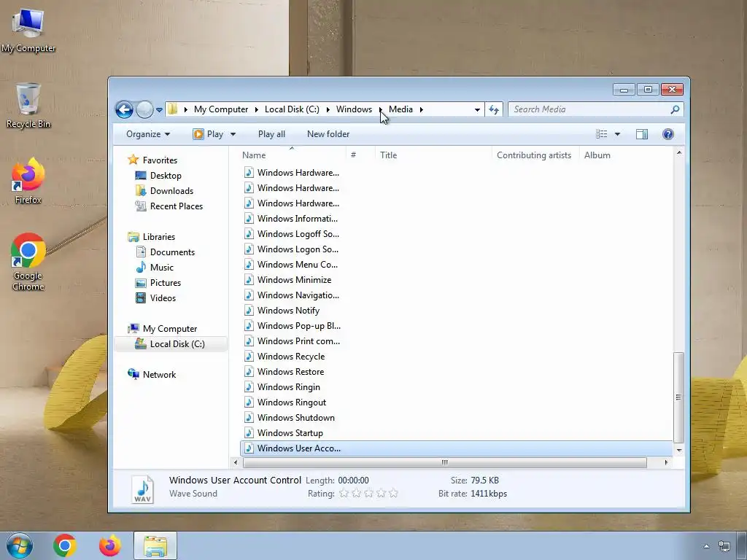Change view using the view icon
This screenshot has width=747, height=560.
(601, 134)
